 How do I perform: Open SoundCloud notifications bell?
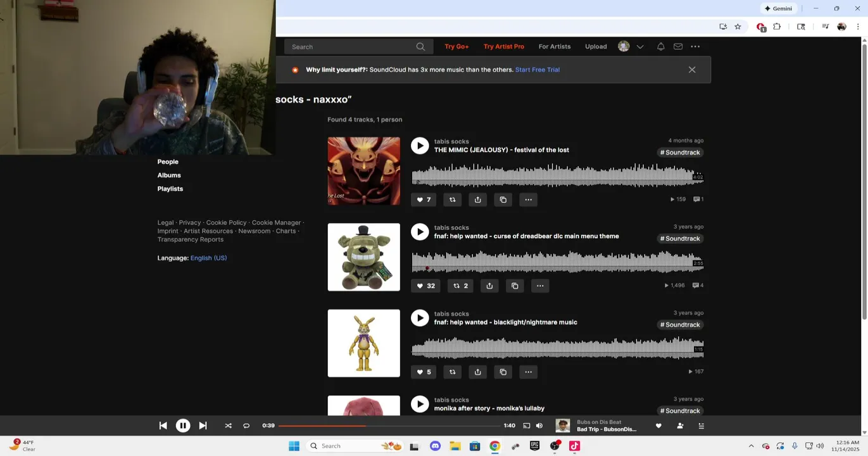pyautogui.click(x=660, y=47)
